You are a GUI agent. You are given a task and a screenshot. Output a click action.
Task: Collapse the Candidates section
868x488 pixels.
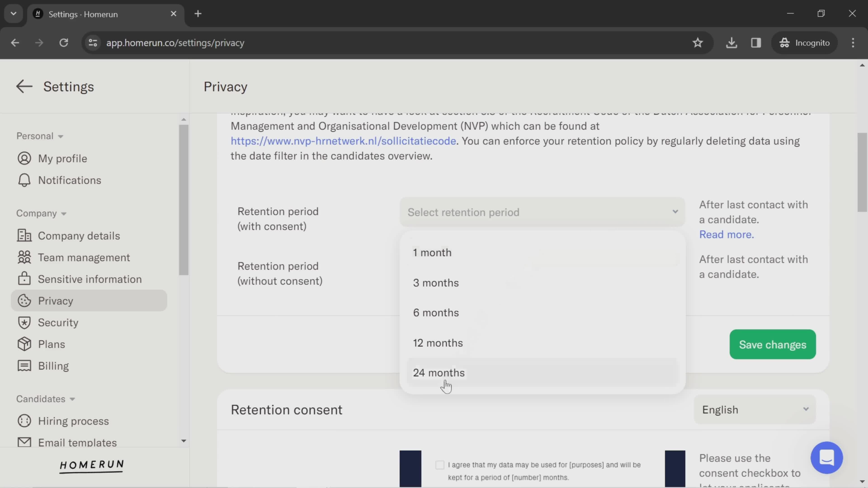pyautogui.click(x=45, y=399)
